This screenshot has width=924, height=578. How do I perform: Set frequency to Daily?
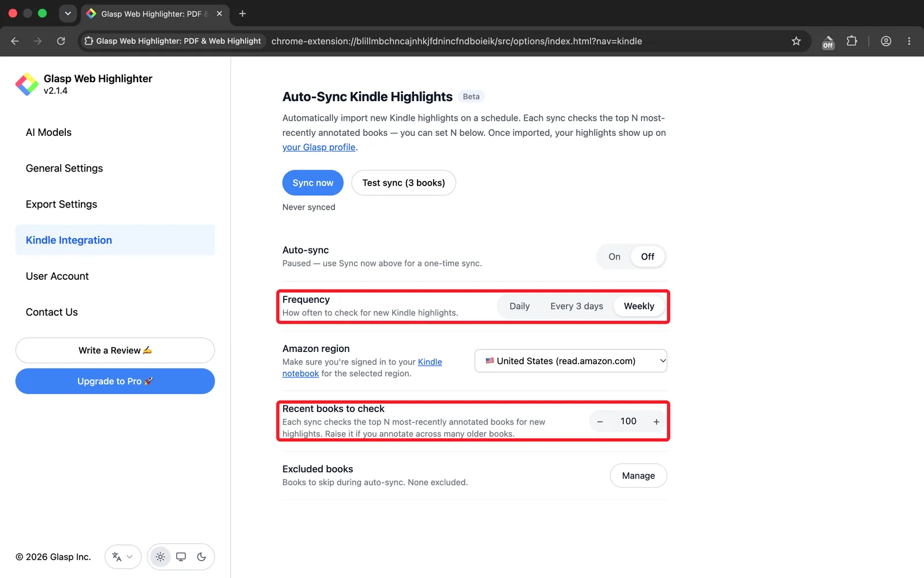pos(519,306)
